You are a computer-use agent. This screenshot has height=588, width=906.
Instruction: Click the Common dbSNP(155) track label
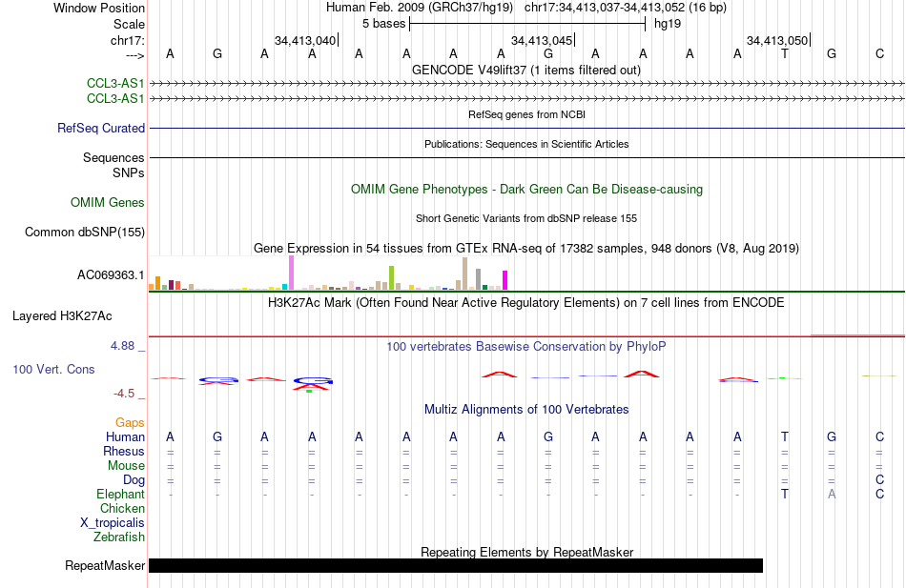(x=85, y=233)
